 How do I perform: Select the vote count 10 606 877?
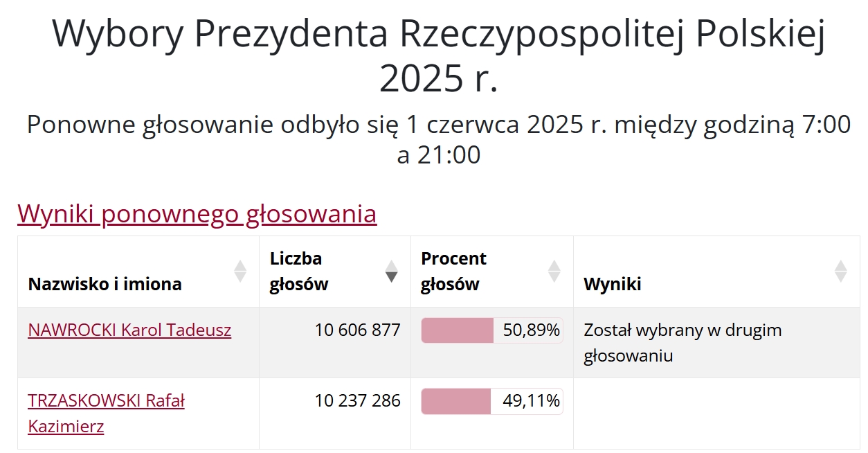357,330
